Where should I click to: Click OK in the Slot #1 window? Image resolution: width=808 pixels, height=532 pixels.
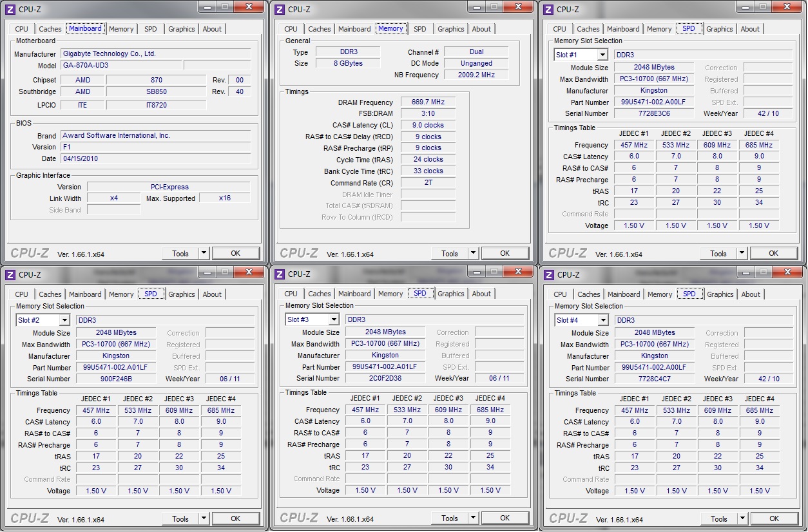774,254
